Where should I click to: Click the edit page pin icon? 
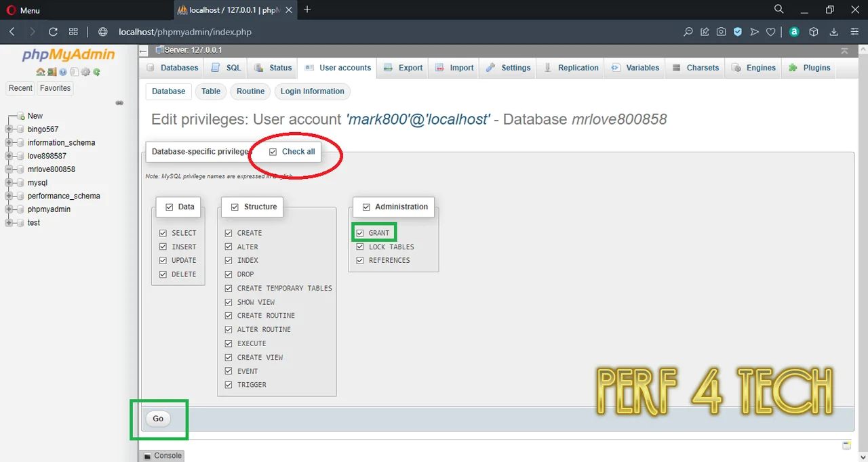click(705, 32)
